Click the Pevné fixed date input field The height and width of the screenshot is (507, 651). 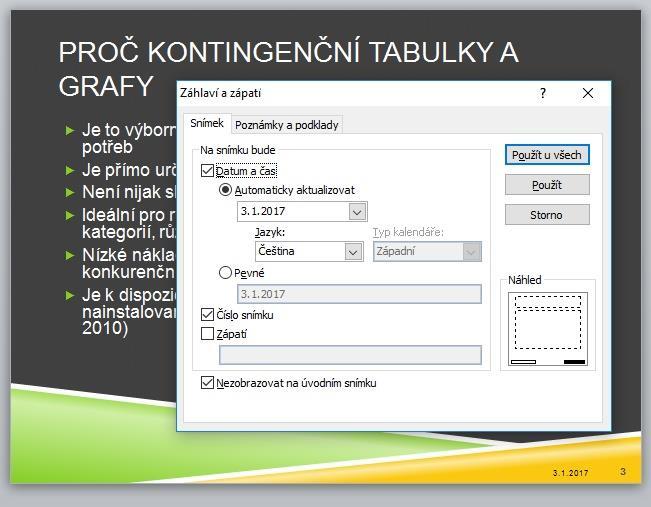click(x=359, y=294)
